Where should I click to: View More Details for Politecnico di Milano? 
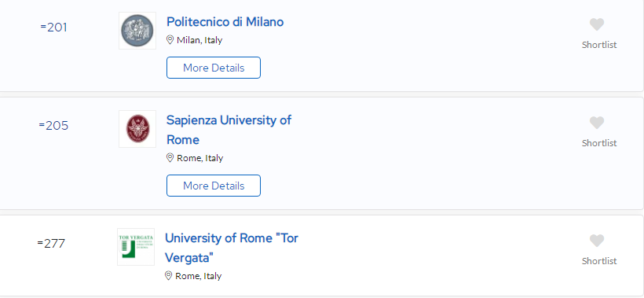[214, 68]
